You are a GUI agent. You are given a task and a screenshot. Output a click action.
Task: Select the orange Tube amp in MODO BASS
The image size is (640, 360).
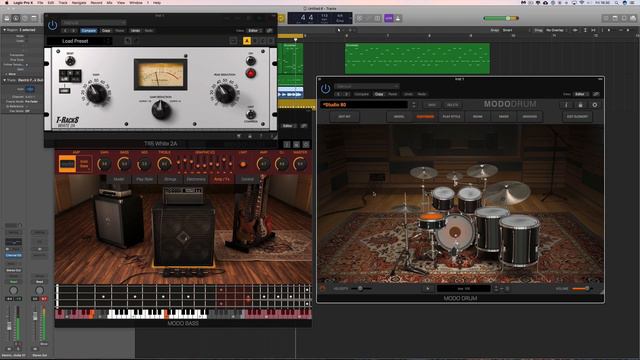pos(67,164)
